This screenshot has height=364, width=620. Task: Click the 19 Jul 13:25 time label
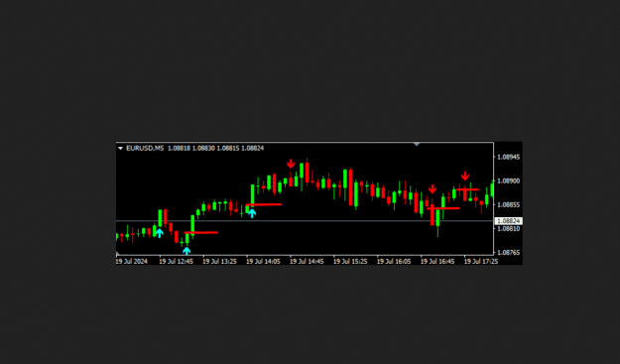tap(220, 261)
